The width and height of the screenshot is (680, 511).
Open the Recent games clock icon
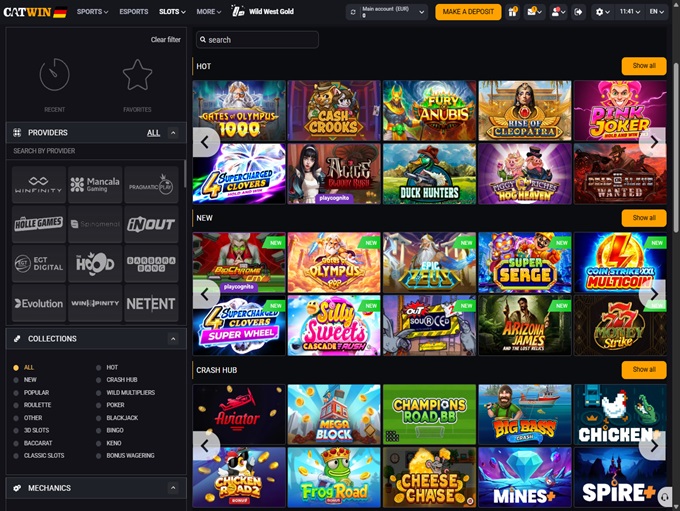pos(55,75)
